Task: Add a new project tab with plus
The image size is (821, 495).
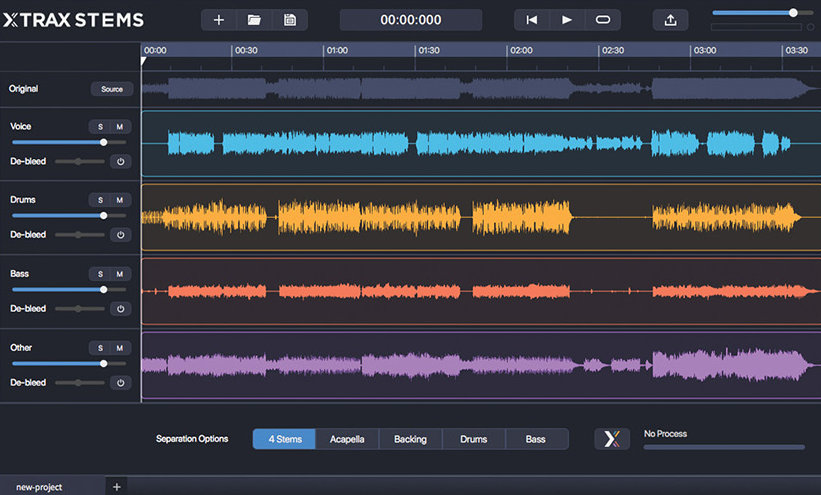Action: (116, 486)
